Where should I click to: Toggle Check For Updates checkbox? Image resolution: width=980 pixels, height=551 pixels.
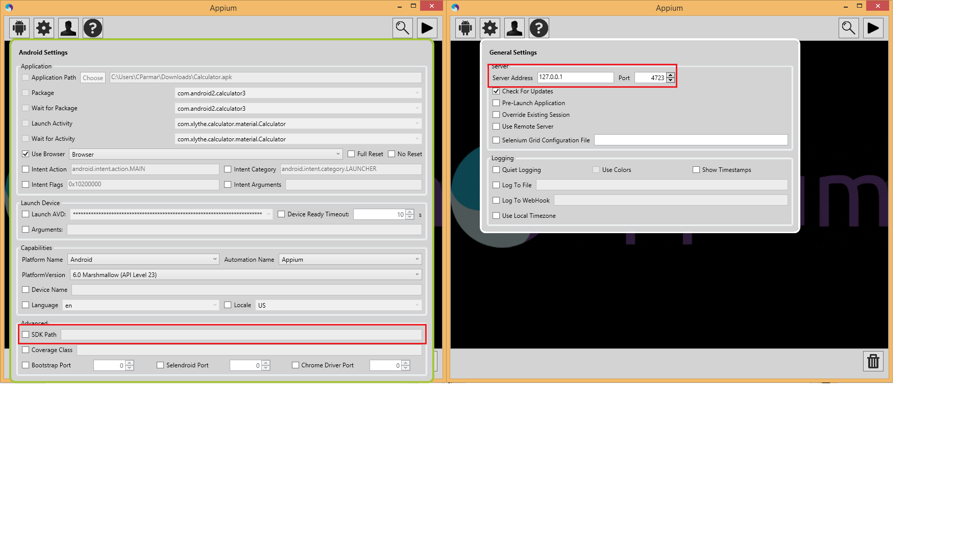497,91
